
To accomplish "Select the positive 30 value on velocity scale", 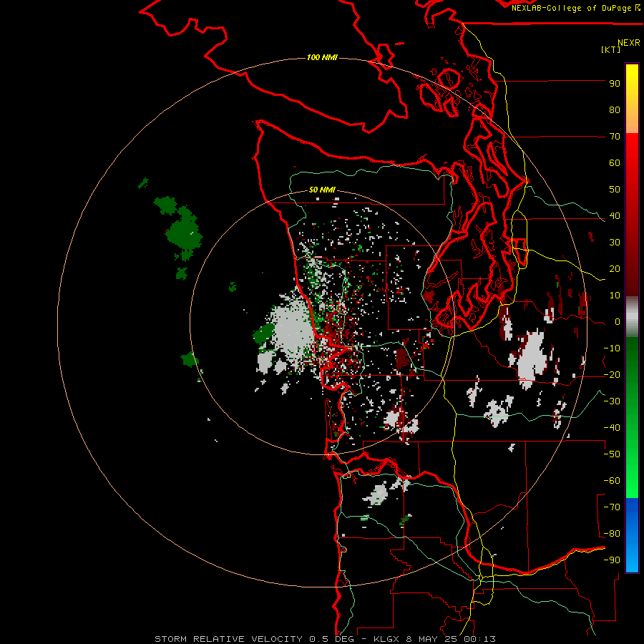I will click(615, 243).
